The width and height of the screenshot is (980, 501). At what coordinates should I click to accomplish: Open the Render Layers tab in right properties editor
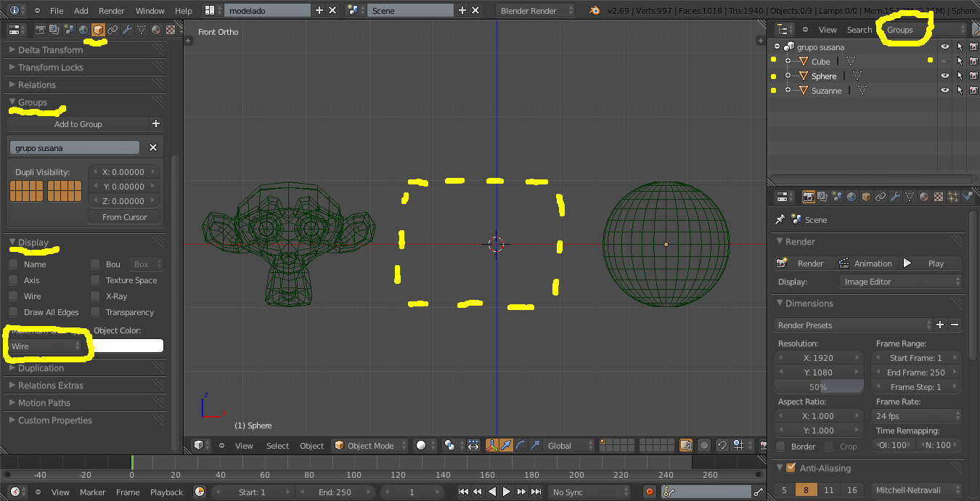click(822, 197)
